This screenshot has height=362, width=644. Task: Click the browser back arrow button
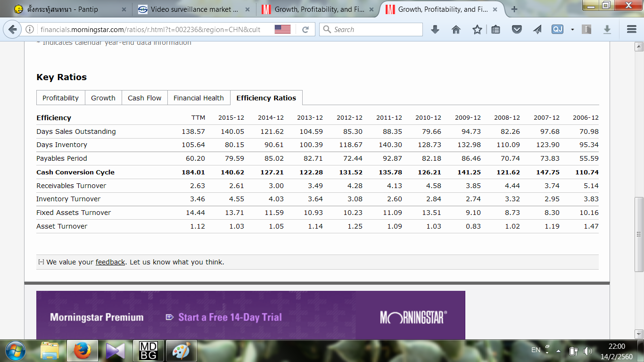(x=13, y=29)
